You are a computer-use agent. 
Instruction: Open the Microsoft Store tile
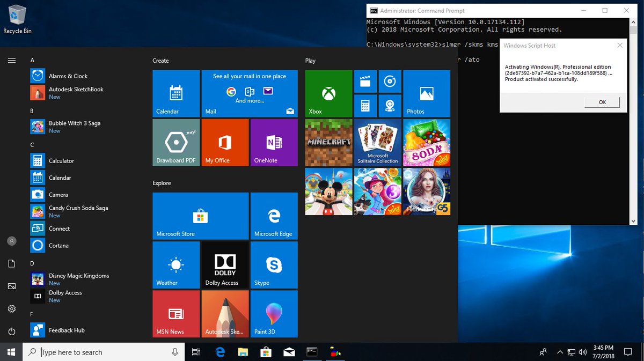201,216
